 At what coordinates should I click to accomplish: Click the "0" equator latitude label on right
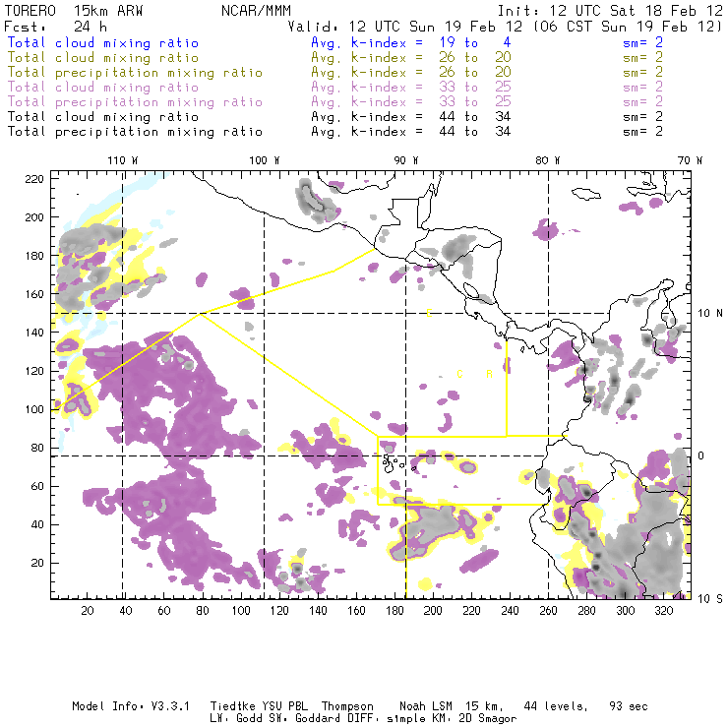tap(700, 455)
